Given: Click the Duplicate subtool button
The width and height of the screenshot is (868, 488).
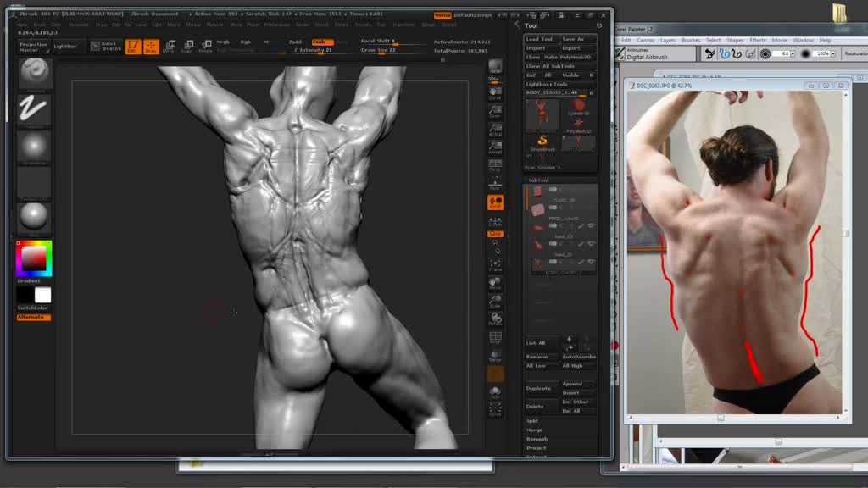Looking at the screenshot, I should (x=542, y=388).
